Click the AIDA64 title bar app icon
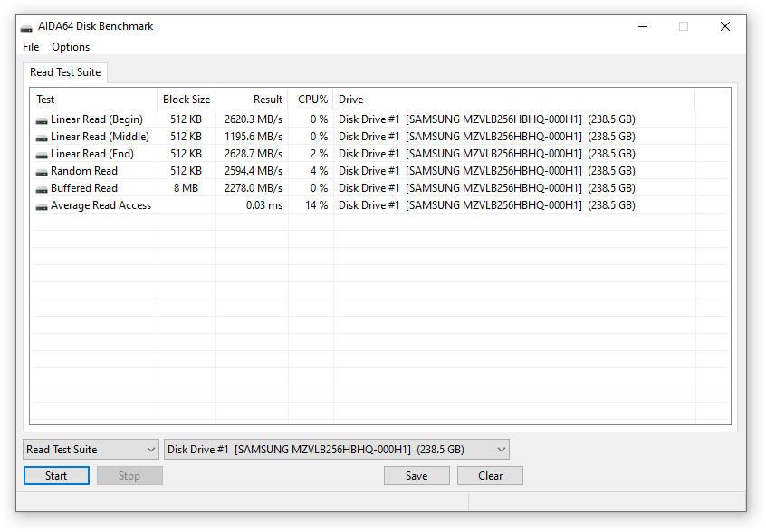 [26, 27]
